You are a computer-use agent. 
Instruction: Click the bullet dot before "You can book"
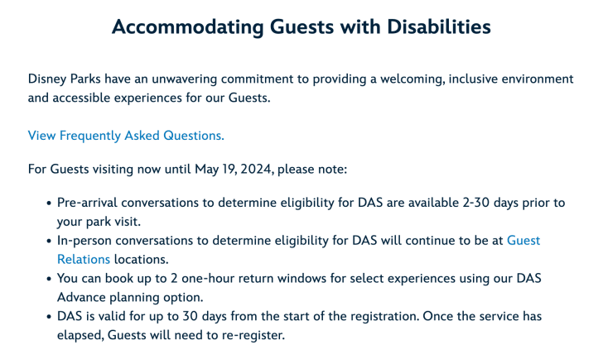click(x=49, y=279)
